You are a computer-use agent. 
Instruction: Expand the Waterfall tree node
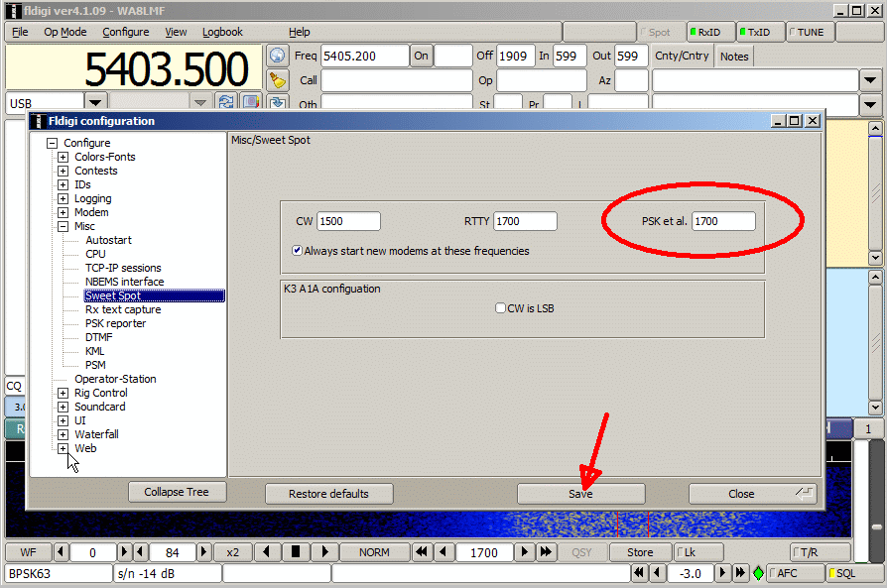(63, 434)
